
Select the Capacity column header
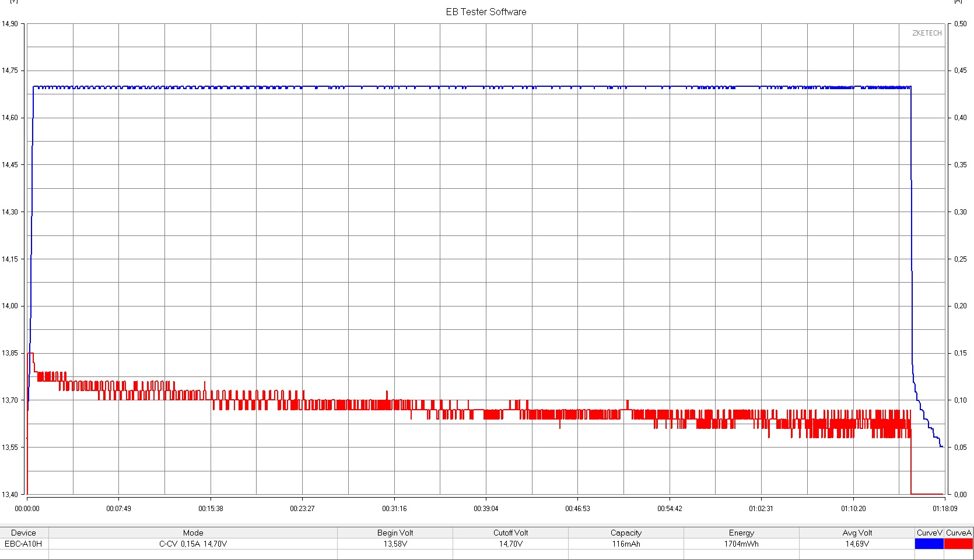(x=626, y=533)
